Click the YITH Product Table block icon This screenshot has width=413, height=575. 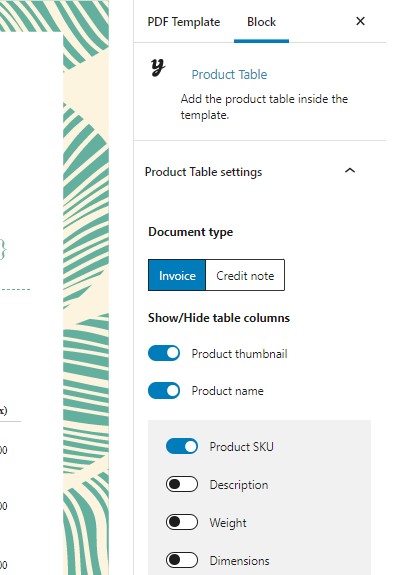click(158, 68)
